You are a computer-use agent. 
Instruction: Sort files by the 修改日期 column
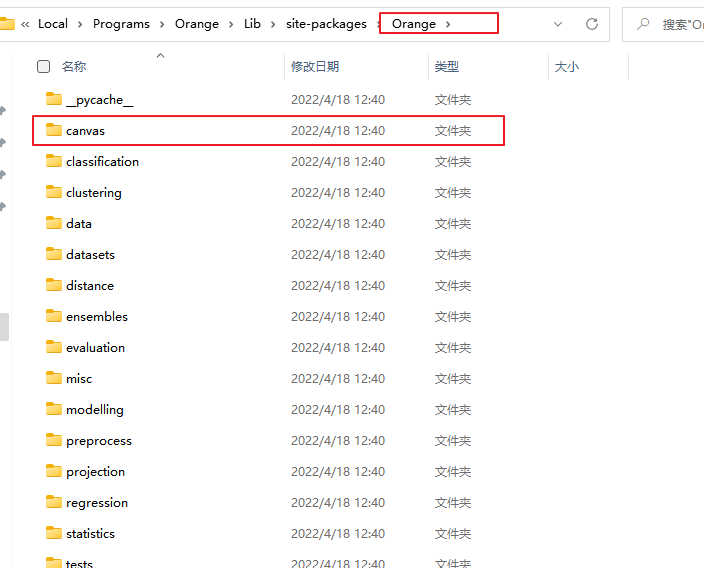click(x=315, y=66)
